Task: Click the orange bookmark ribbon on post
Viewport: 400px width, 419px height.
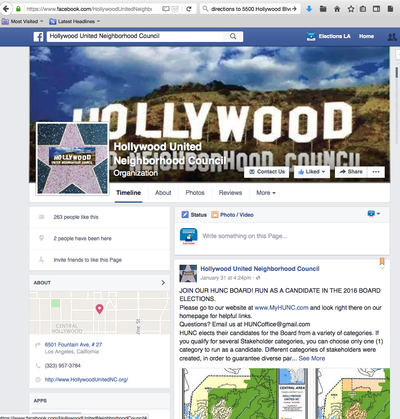Action: pyautogui.click(x=382, y=262)
